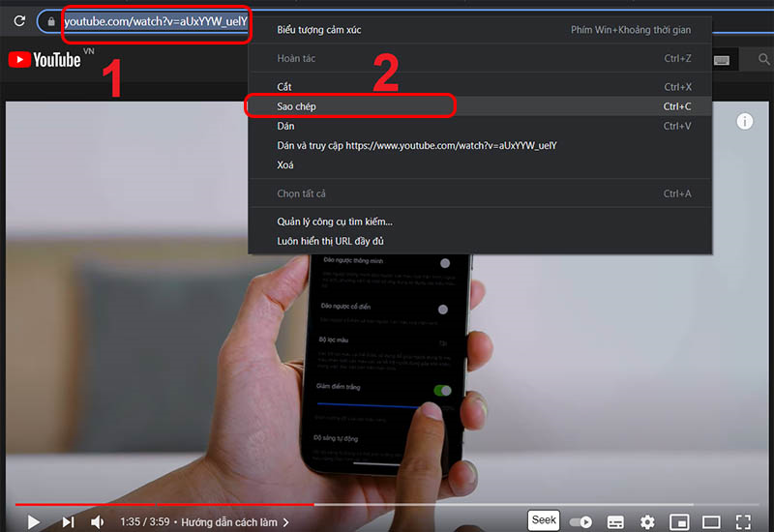Reload the page with the refresh icon
774x532 pixels.
click(x=19, y=20)
